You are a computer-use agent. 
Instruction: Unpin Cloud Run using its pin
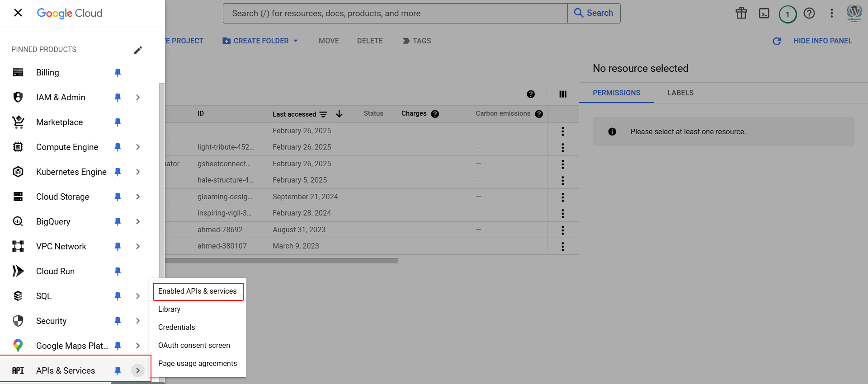coord(118,271)
